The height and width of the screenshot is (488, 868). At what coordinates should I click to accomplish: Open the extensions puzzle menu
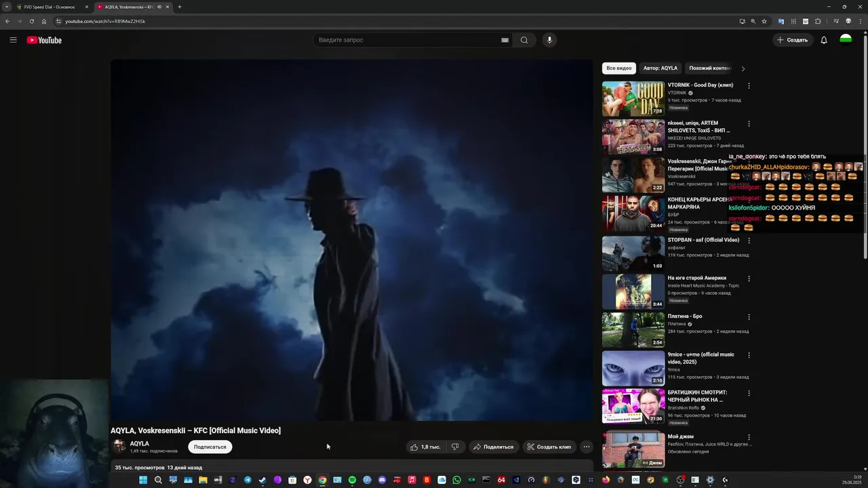point(818,21)
